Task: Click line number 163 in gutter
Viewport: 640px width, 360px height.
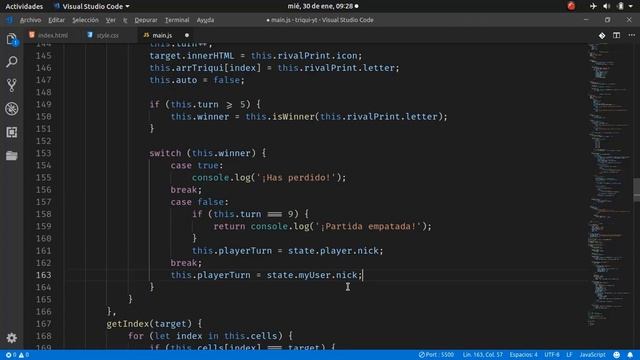Action: coord(44,275)
